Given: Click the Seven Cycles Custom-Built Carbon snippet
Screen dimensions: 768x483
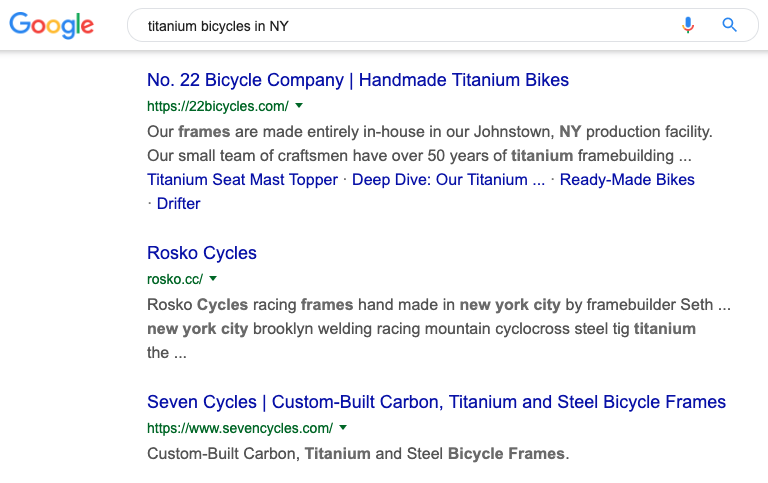Looking at the screenshot, I should (x=358, y=454).
